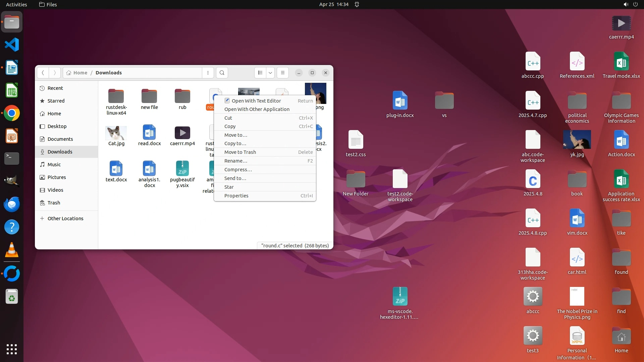Launch Visual Studio Code from the dock

point(12,45)
